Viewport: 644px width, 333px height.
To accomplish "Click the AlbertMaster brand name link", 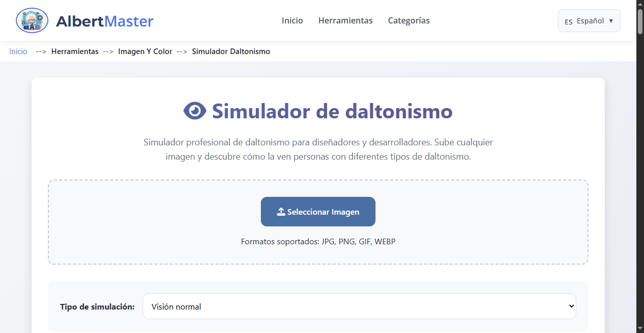I will (x=105, y=20).
